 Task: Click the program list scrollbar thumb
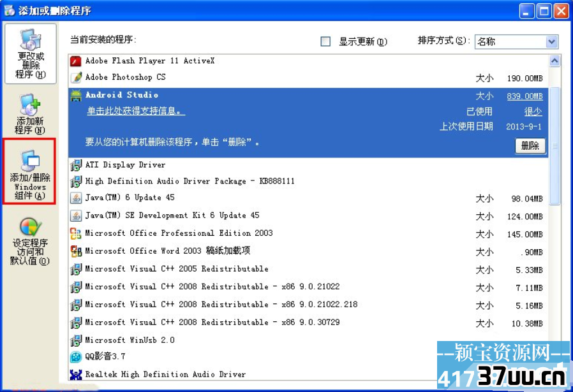pyautogui.click(x=554, y=146)
